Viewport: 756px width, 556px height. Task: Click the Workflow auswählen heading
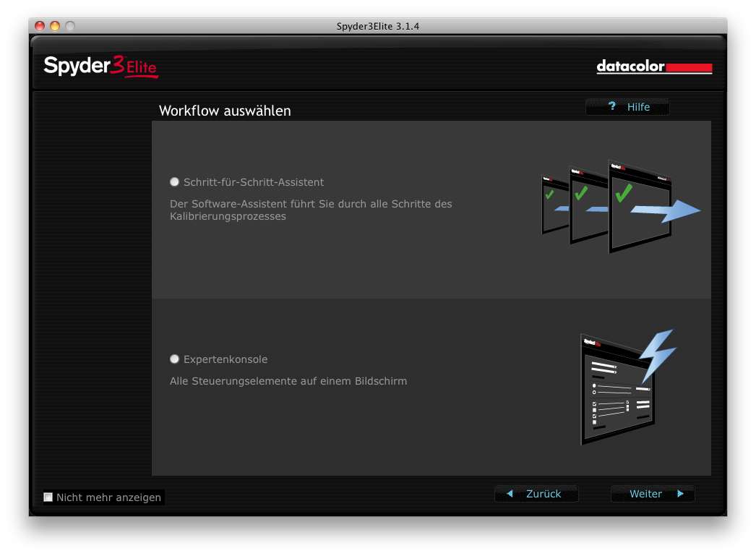coord(225,111)
